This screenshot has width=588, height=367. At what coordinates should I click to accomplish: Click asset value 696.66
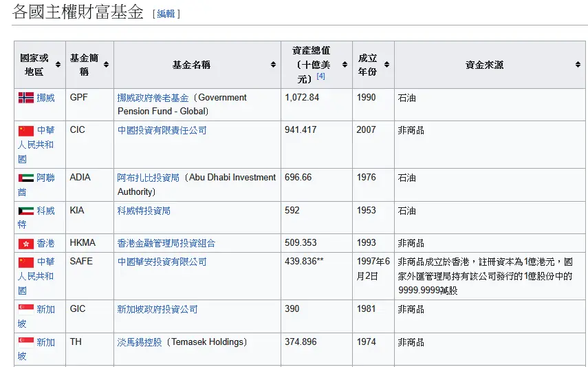click(298, 177)
